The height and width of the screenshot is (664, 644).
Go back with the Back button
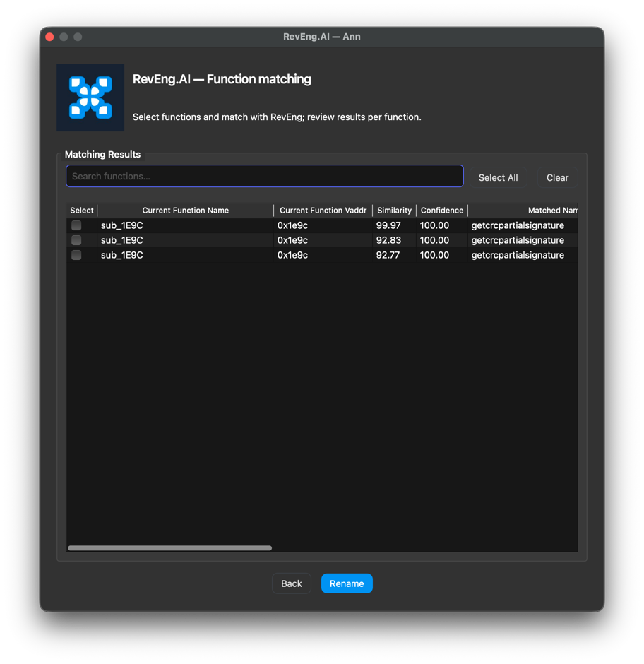click(292, 583)
